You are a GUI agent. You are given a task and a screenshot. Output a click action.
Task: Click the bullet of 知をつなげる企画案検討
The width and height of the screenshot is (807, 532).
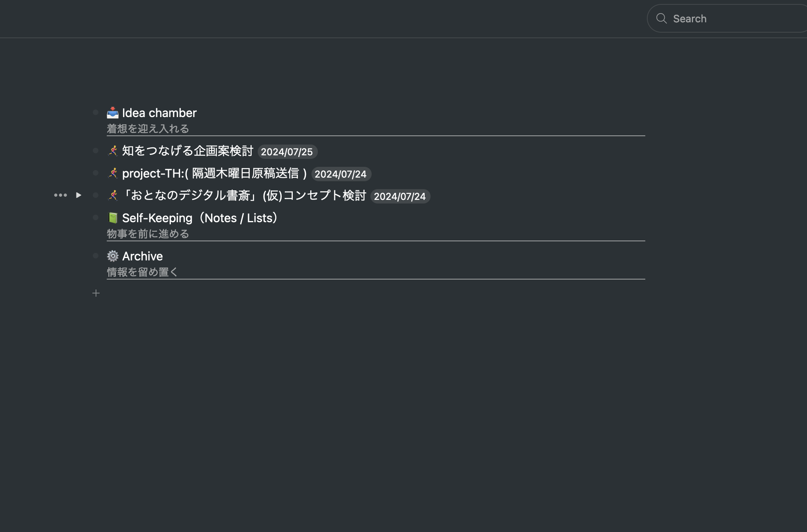96,151
